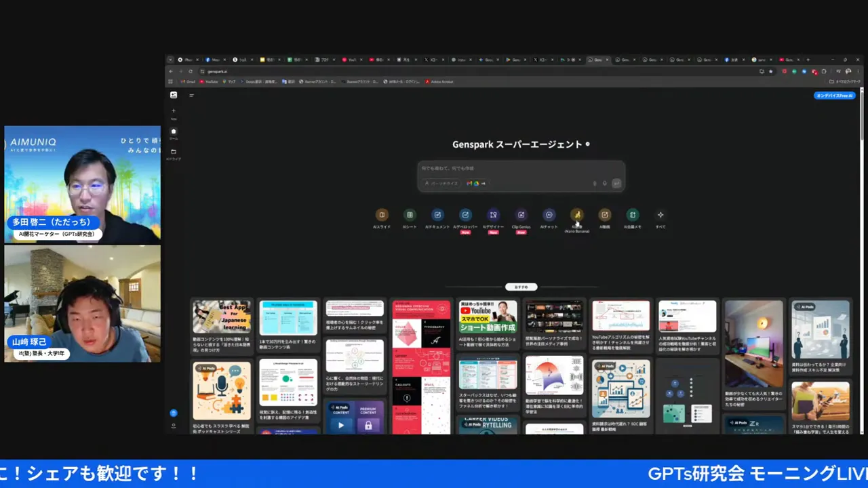Open the Clip Genius tool
This screenshot has width=868, height=488.
tap(521, 215)
